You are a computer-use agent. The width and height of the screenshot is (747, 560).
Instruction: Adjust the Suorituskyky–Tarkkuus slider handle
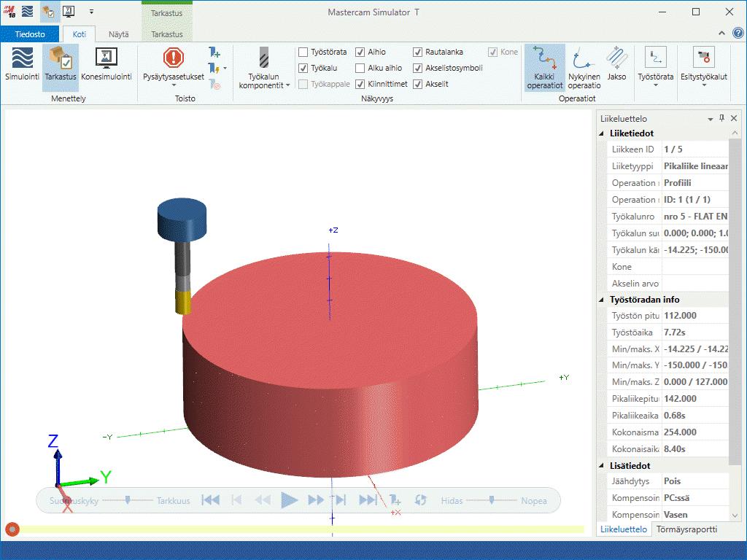(127, 499)
